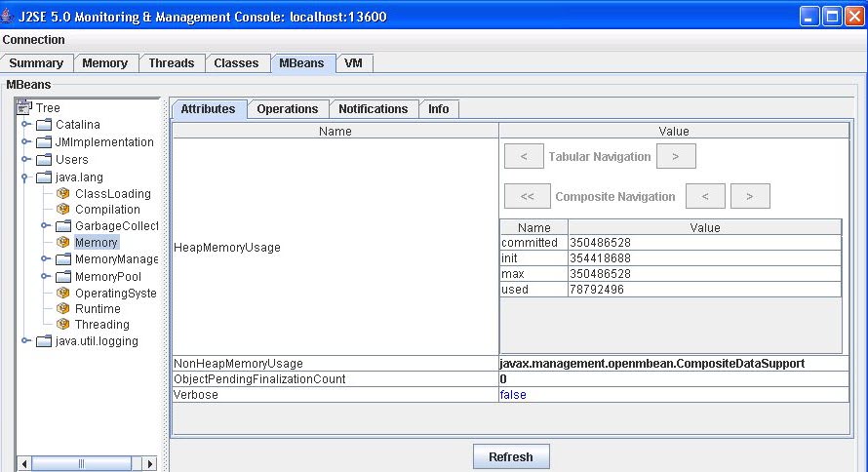The height and width of the screenshot is (472, 868).
Task: Click the JMImplementation folder icon
Action: point(44,142)
